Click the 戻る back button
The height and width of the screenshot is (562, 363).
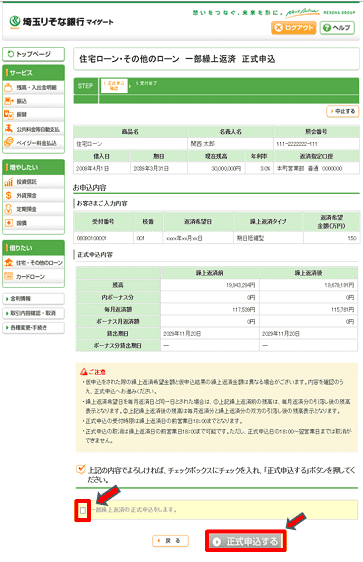[171, 541]
